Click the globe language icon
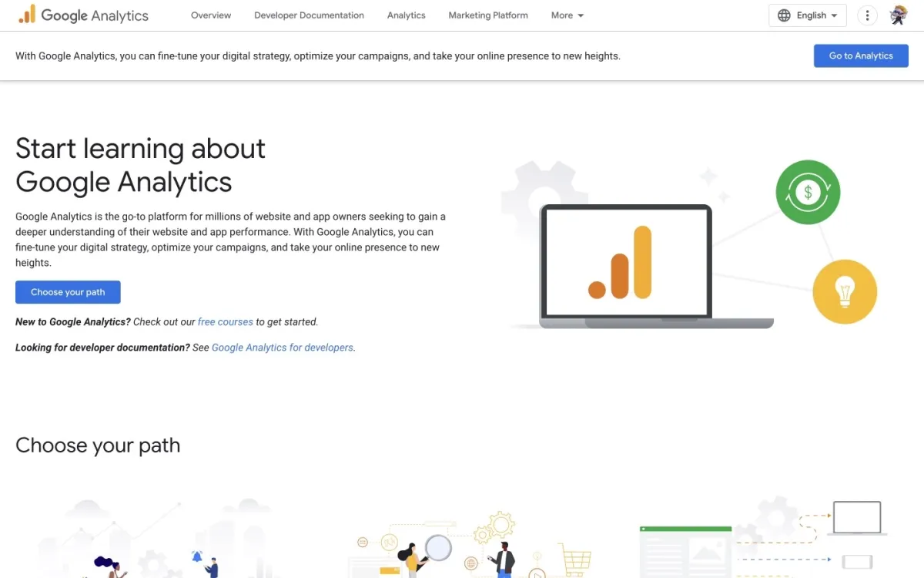Viewport: 924px width, 578px height. [782, 15]
